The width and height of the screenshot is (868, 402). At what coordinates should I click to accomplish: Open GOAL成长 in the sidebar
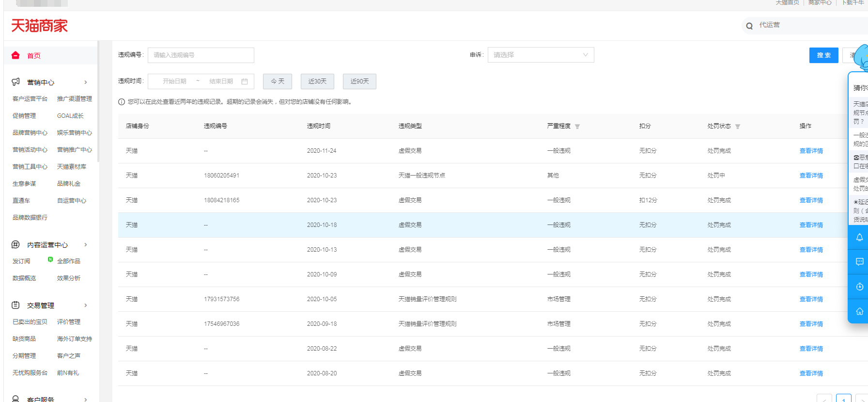tap(70, 116)
